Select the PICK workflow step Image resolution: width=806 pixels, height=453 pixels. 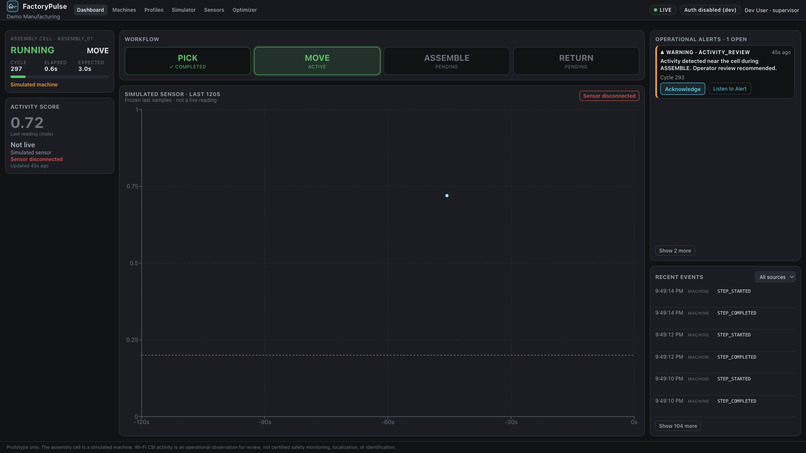coord(188,61)
